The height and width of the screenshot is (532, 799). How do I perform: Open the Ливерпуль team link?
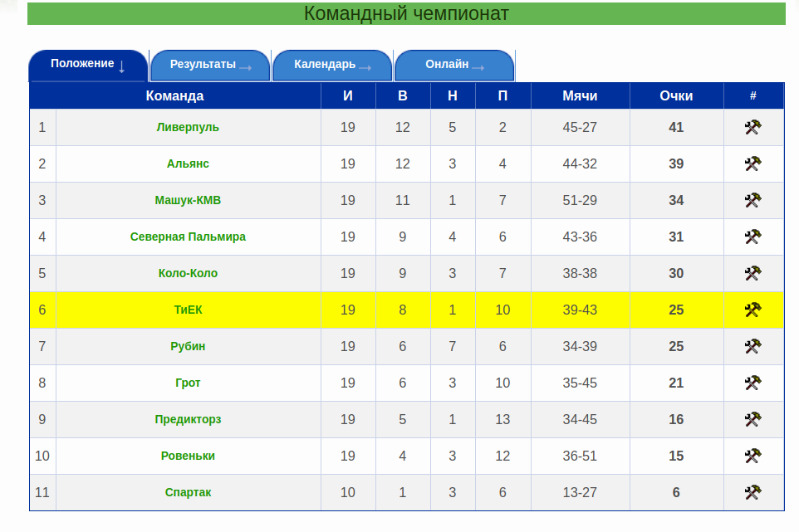tap(188, 128)
